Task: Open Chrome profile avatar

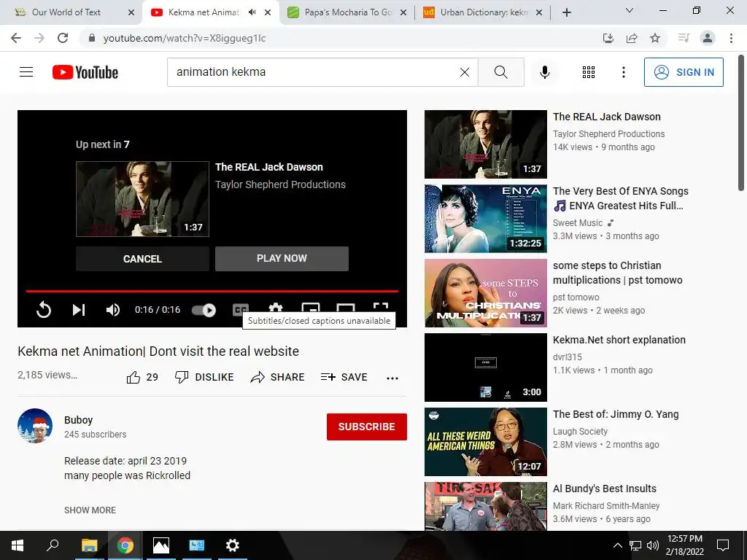Action: [x=708, y=38]
